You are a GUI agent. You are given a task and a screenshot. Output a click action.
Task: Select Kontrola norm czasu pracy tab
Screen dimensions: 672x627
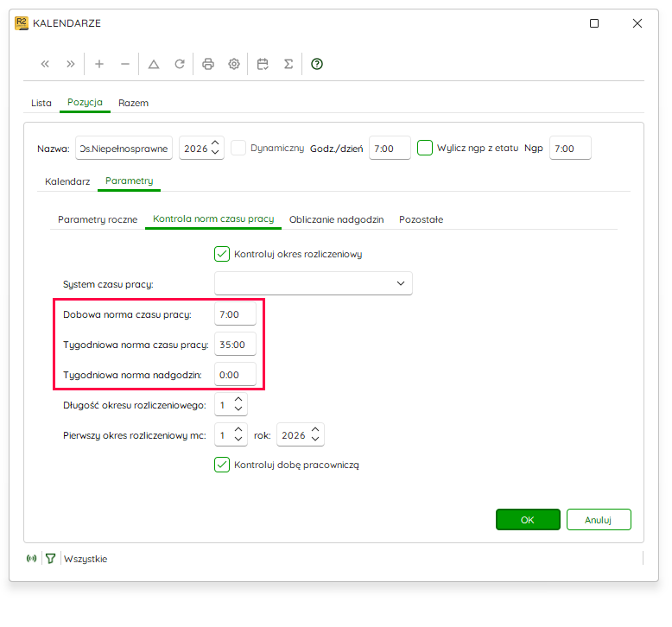coord(213,218)
